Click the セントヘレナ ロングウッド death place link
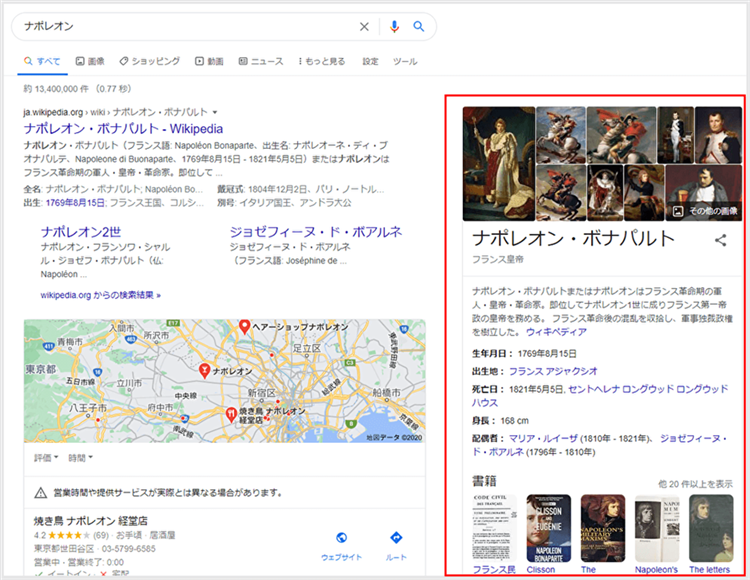 (x=600, y=395)
